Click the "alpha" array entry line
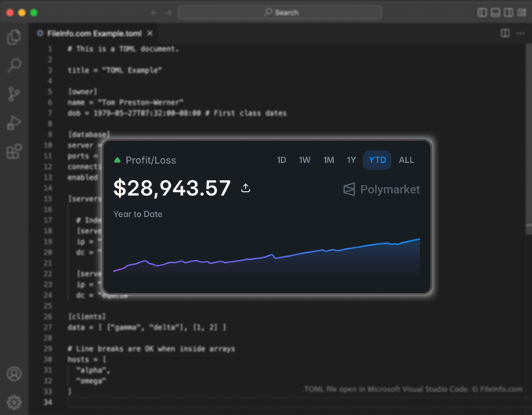Screen dimensions: 532x415 coord(93,370)
